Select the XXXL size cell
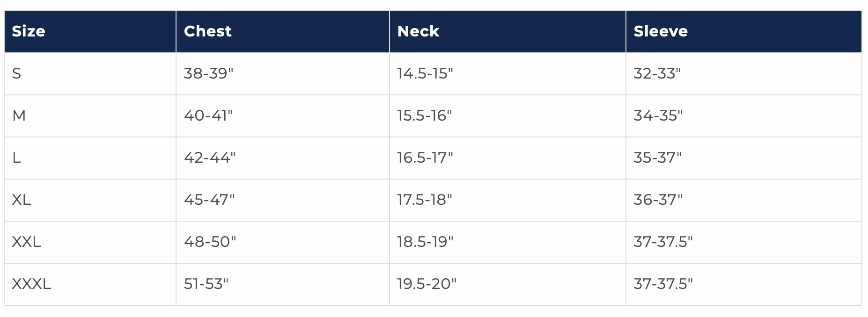The height and width of the screenshot is (317, 868). (31, 284)
